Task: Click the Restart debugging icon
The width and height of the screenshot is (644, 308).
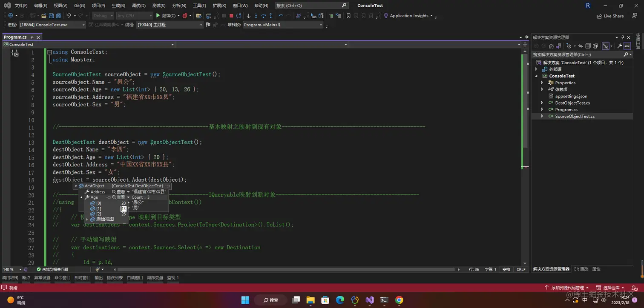Action: [238, 16]
